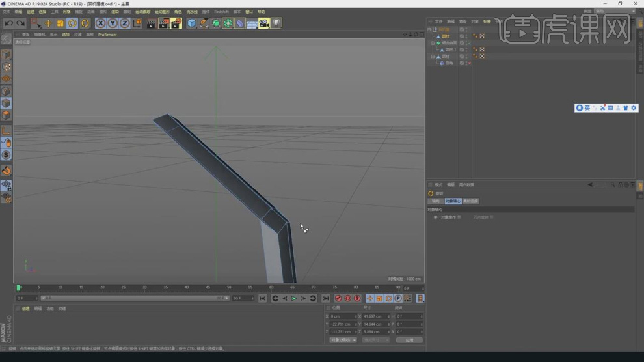Screen dimensions: 644x362
Task: Toggle red X on bevel deformer object
Action: tap(469, 63)
